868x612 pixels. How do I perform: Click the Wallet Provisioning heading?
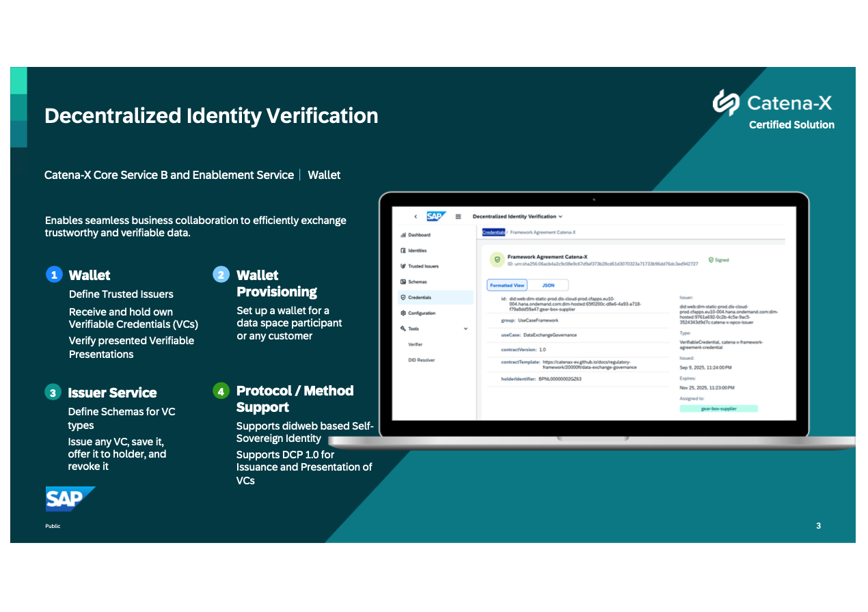coord(277,283)
